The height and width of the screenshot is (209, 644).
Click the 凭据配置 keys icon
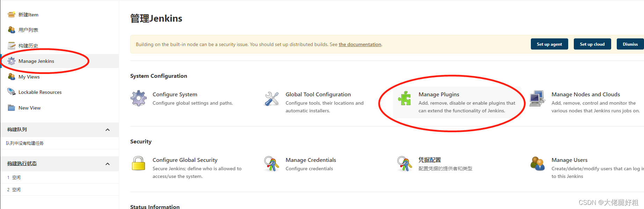click(404, 163)
